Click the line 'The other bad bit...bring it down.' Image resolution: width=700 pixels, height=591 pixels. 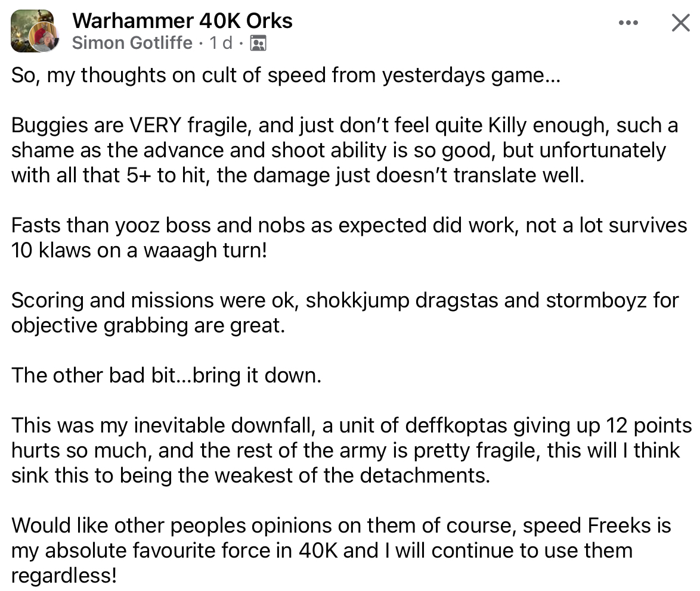[166, 375]
